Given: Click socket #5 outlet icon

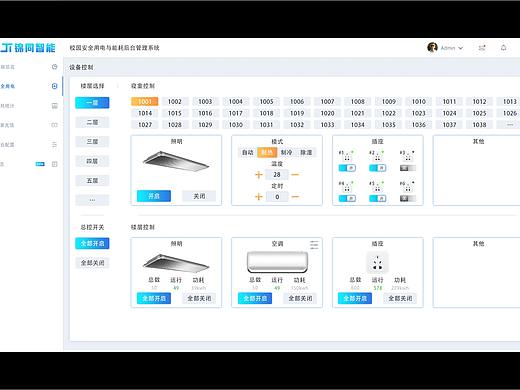Looking at the screenshot, I should [x=377, y=187].
